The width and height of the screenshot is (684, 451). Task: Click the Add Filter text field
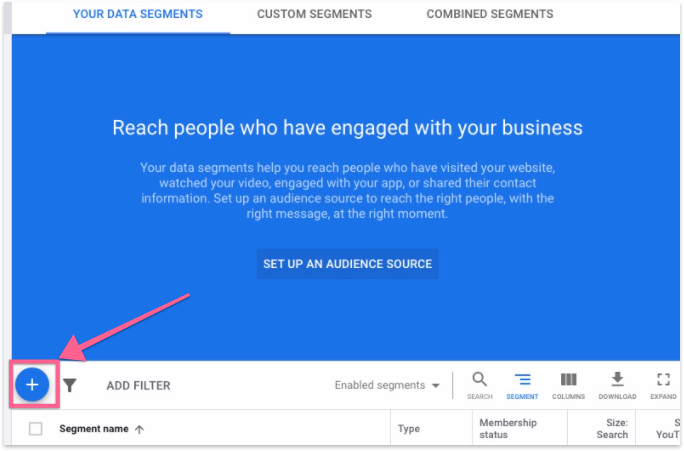tap(139, 385)
